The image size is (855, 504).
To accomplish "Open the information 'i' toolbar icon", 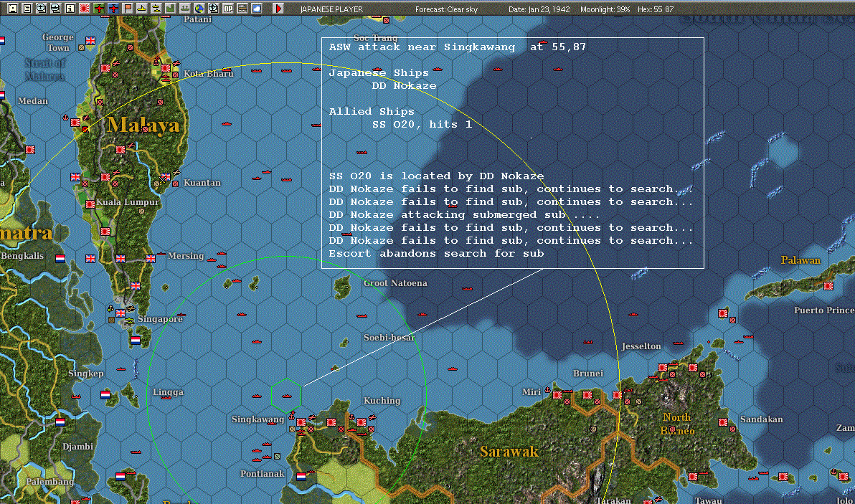I will (x=70, y=8).
